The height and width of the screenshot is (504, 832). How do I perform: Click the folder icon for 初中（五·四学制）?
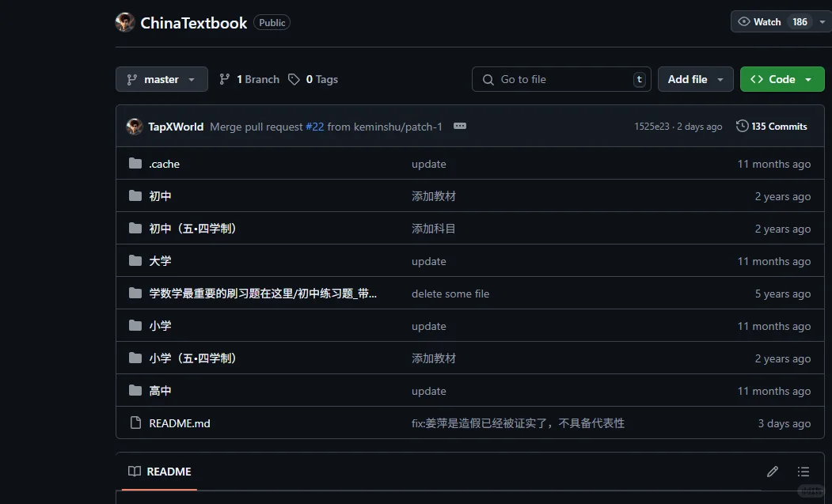click(135, 228)
